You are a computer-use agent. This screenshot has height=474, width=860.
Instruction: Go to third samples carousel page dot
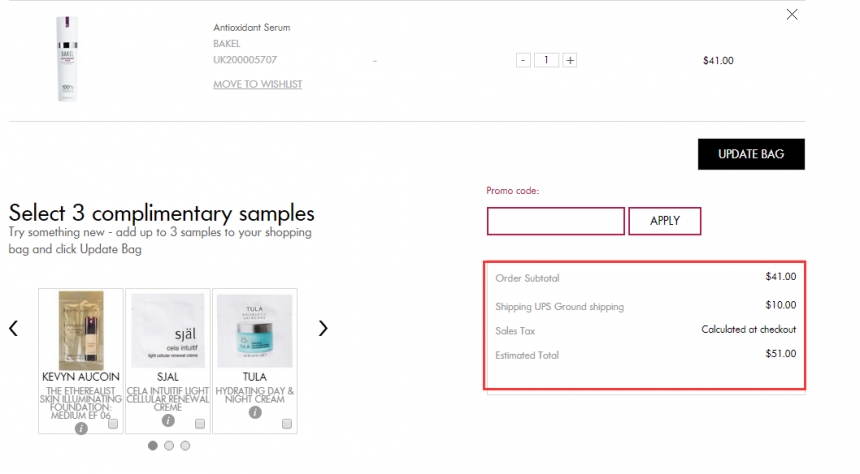coord(185,445)
